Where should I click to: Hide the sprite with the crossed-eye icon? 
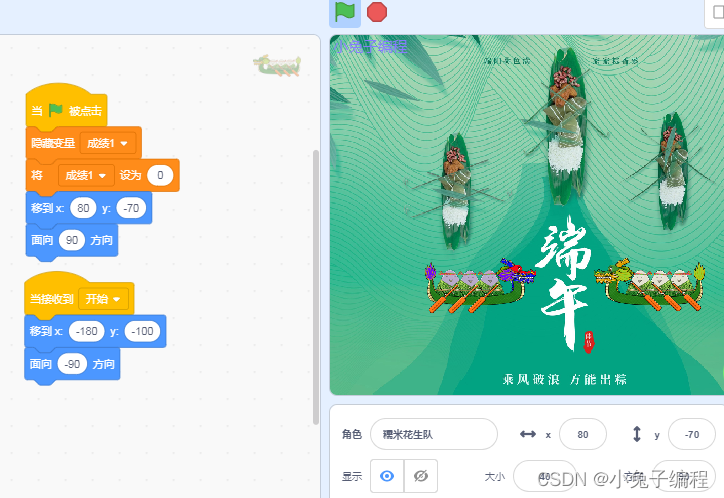[x=421, y=476]
